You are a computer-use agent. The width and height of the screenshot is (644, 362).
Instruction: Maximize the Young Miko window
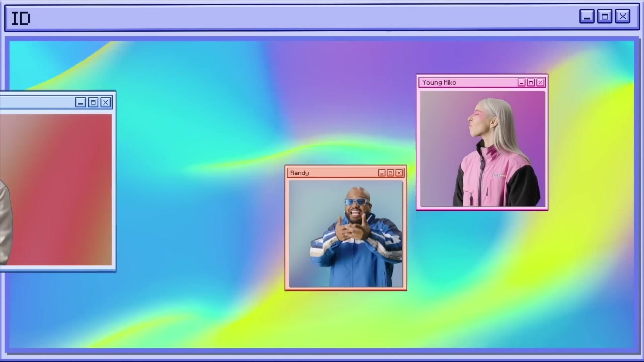[531, 82]
